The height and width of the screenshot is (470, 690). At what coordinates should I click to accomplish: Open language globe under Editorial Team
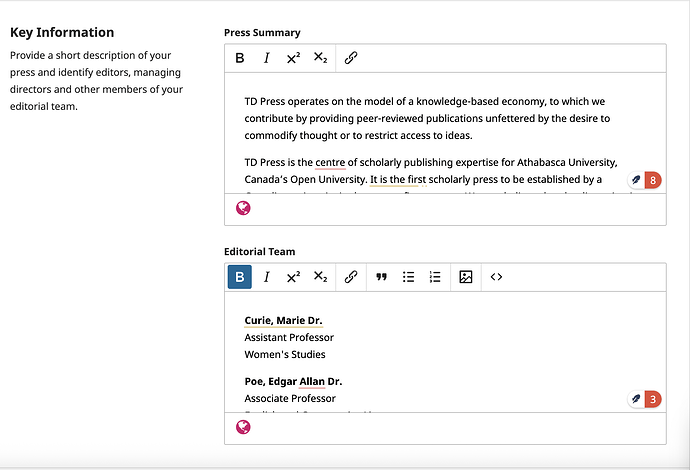point(243,427)
